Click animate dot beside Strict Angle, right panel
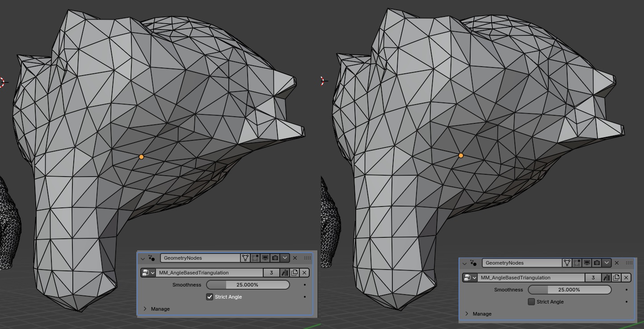The height and width of the screenshot is (329, 644). click(x=627, y=302)
